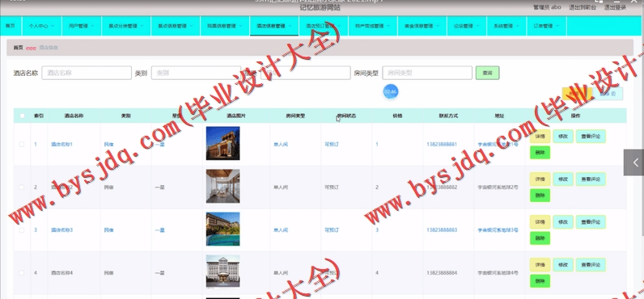Screen dimensions: 644x299
Task: Click 查看评论 for 酒店名称4
Action: [x=591, y=264]
